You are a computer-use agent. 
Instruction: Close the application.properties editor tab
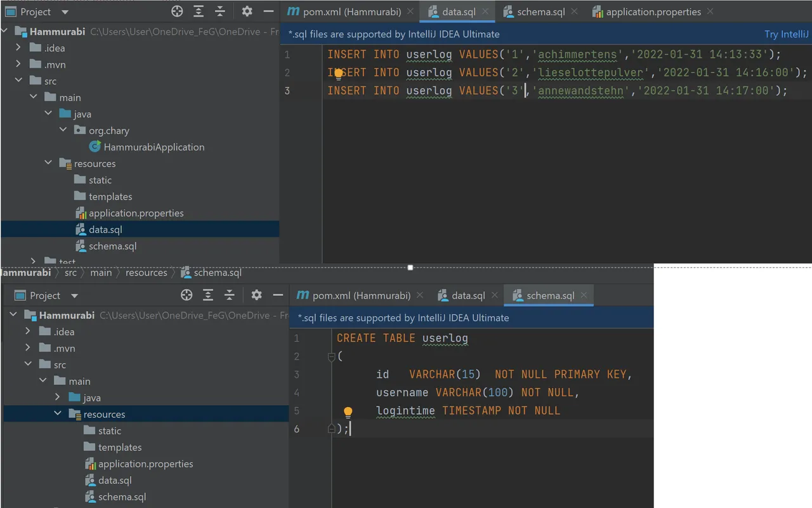[710, 11]
